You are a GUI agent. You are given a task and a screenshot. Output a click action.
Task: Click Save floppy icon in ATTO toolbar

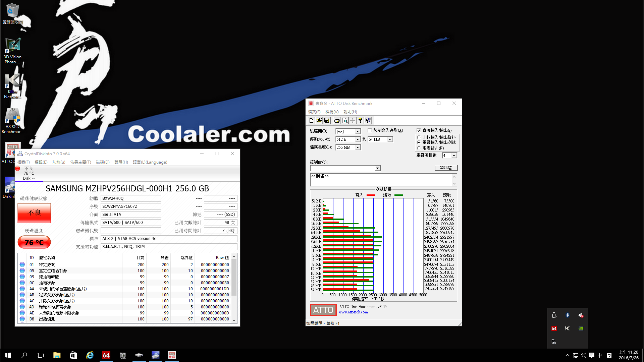pyautogui.click(x=327, y=120)
